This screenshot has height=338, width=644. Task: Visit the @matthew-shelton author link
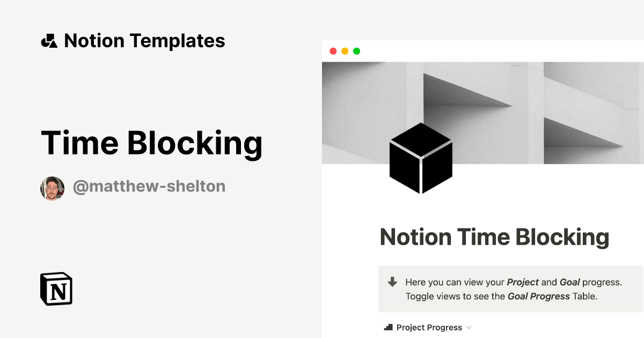pos(149,186)
